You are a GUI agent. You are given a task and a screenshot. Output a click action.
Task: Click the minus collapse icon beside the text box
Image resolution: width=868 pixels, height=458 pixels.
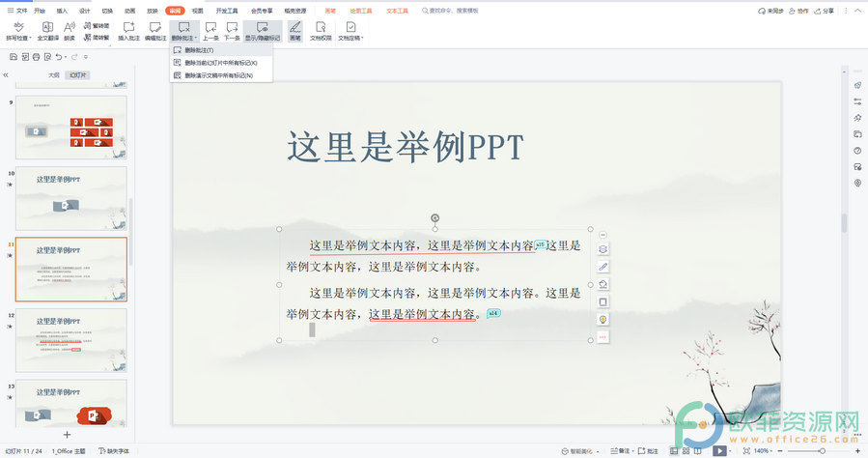(602, 235)
